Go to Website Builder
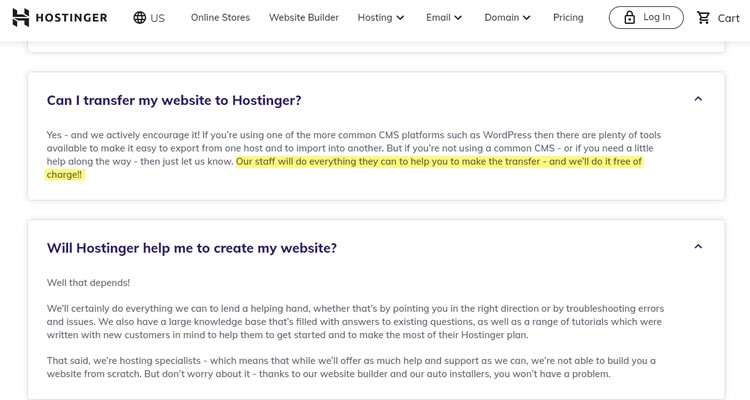This screenshot has width=750, height=400. tap(304, 18)
